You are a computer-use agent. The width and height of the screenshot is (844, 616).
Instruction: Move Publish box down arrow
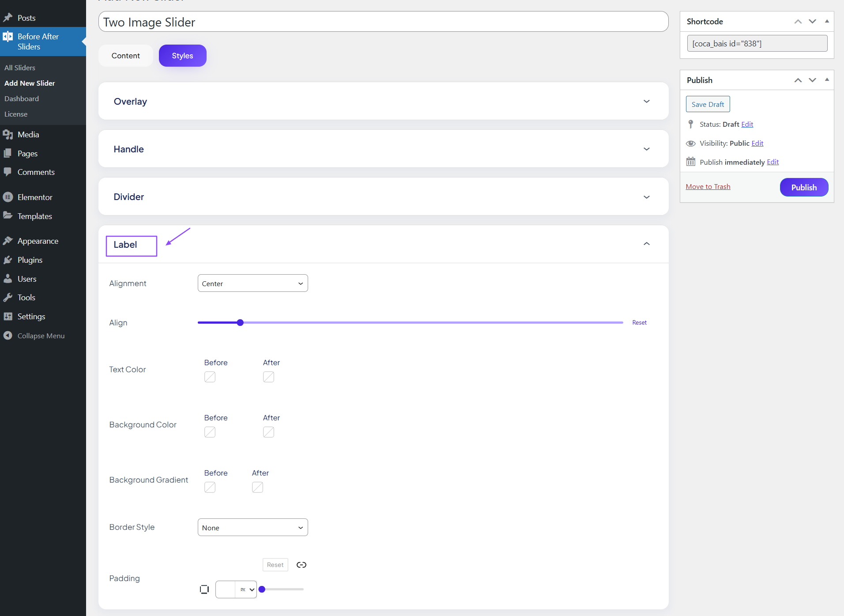click(813, 80)
